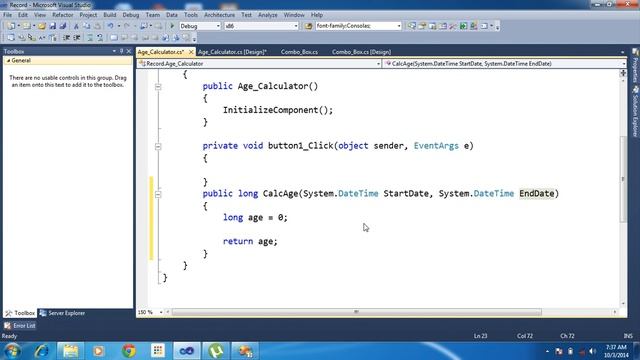The image size is (640, 360).
Task: Click the horizontal scrollbar of the editor
Action: (356, 312)
